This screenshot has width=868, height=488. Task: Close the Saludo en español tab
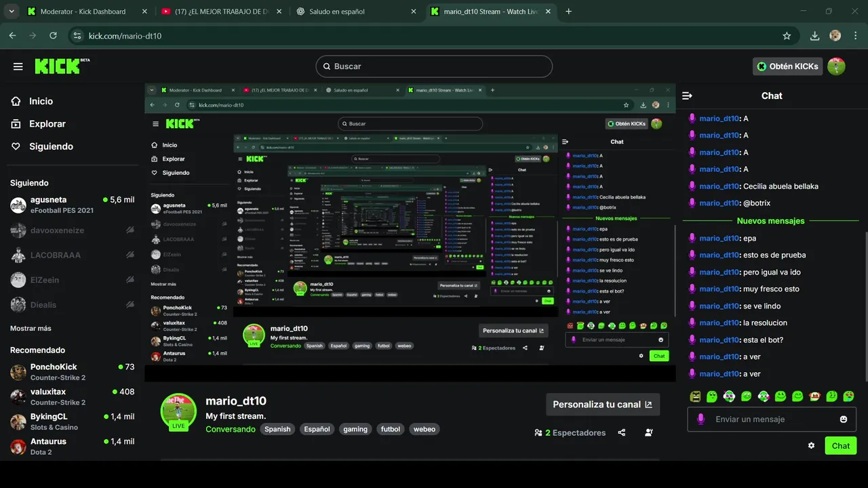414,12
